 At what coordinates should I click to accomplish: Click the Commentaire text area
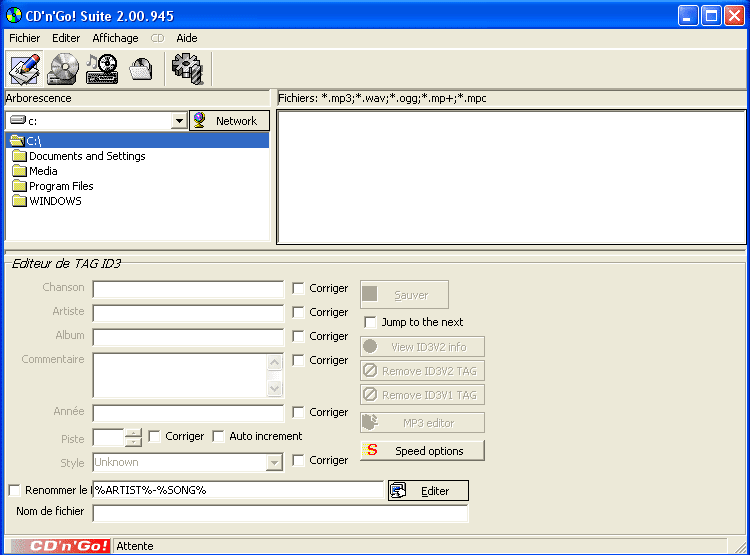pyautogui.click(x=180, y=375)
